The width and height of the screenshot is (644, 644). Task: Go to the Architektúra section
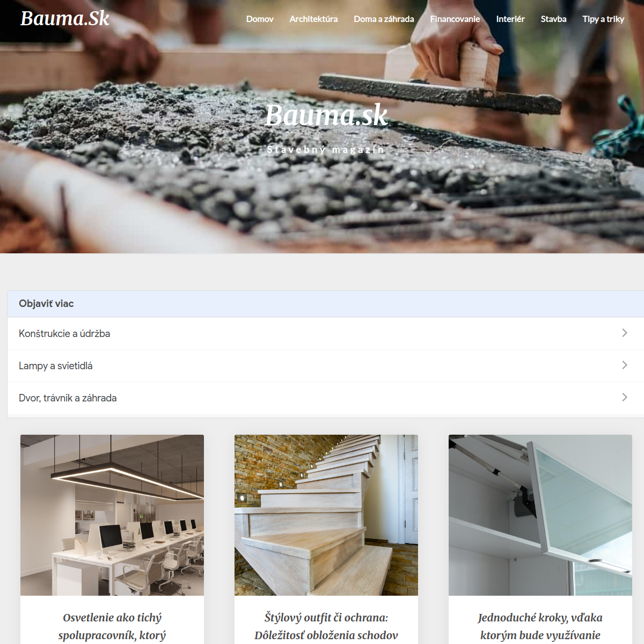(x=313, y=19)
